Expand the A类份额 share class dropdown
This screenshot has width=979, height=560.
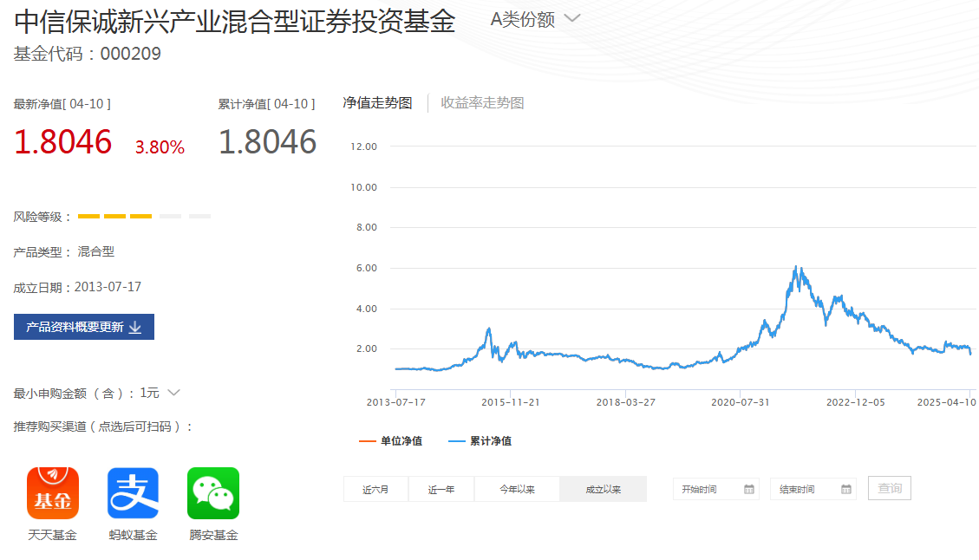pos(572,18)
